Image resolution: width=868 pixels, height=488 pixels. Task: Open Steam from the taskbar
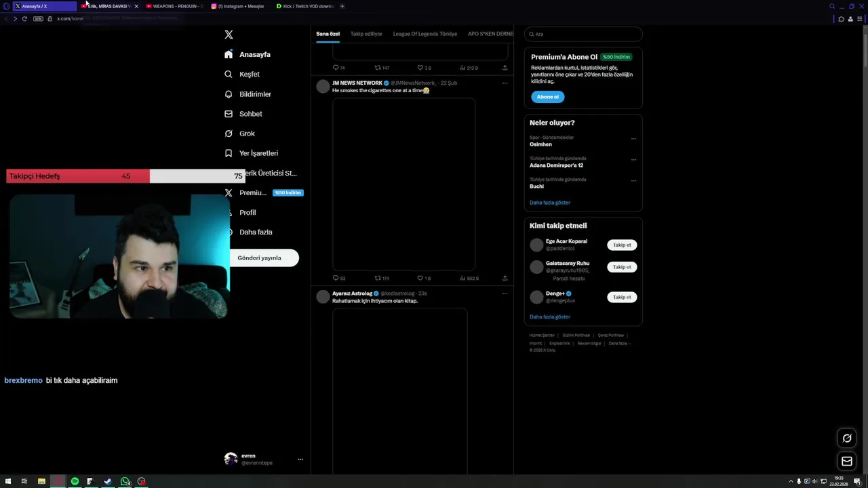coord(108,481)
